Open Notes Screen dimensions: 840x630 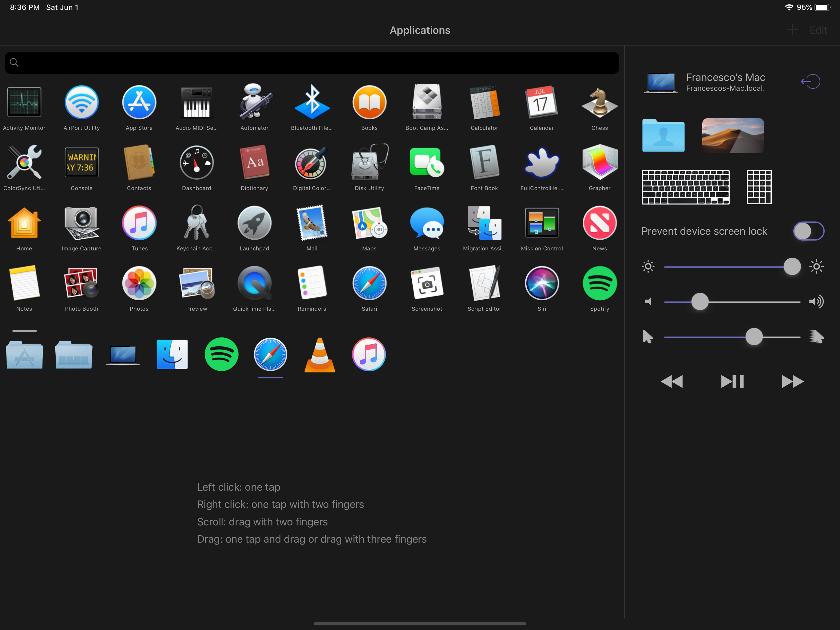[x=24, y=283]
